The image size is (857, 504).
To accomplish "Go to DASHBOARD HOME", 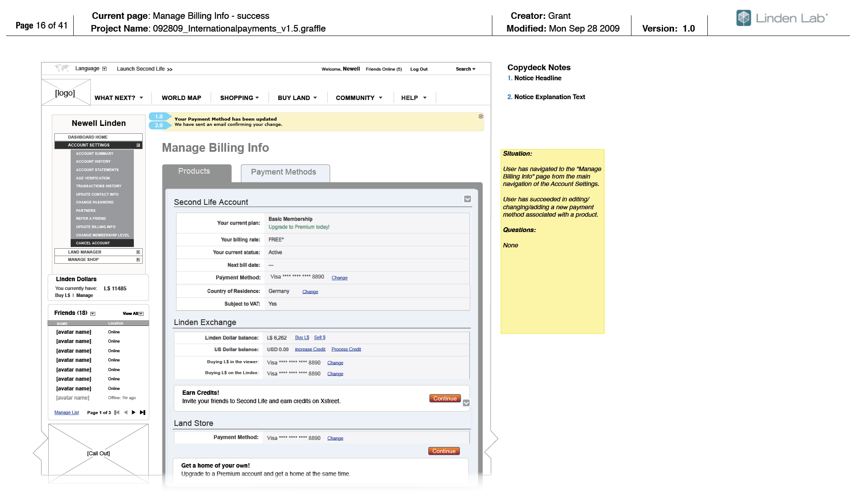I will coord(98,137).
